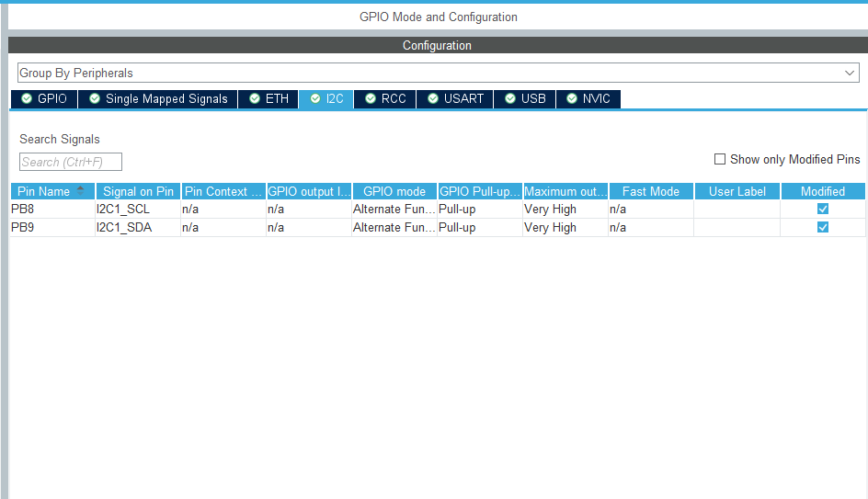Switch to the NVIC tab
The height and width of the screenshot is (499, 868).
(588, 98)
